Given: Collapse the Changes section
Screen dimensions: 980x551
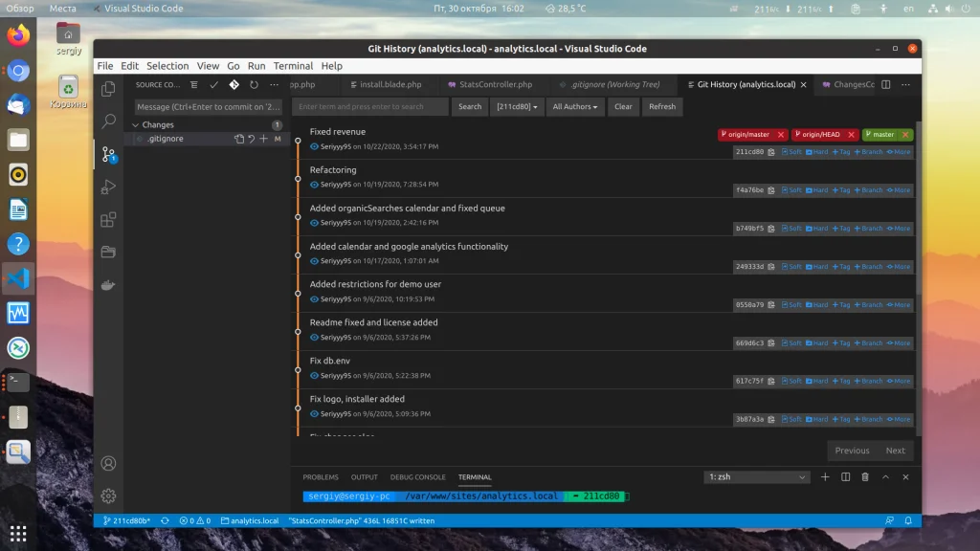Looking at the screenshot, I should point(136,125).
